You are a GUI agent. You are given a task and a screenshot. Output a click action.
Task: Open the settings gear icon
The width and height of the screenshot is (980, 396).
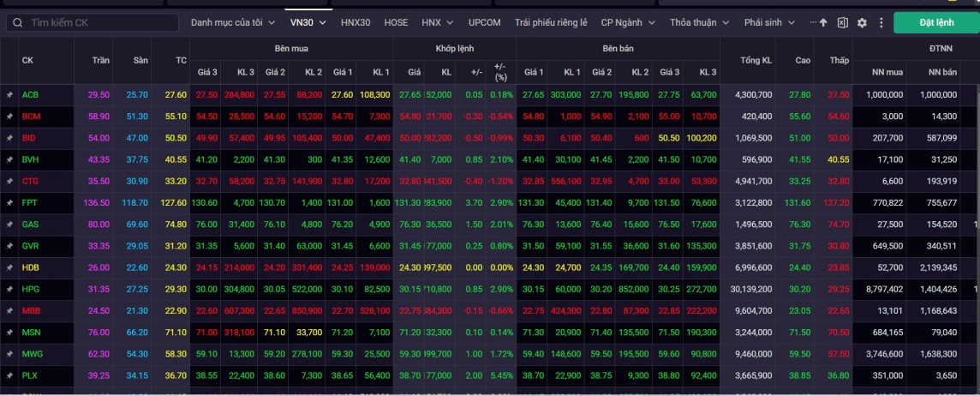pos(862,23)
